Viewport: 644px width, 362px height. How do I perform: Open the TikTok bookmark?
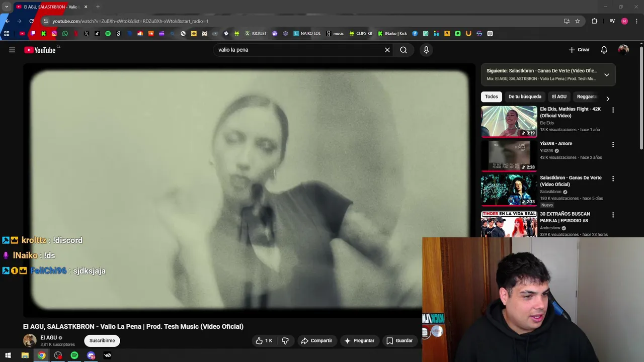(x=97, y=34)
